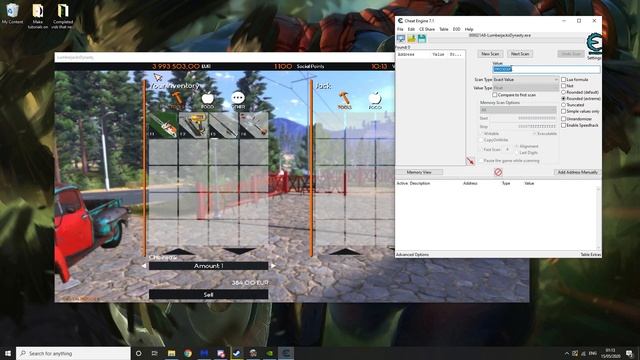
Task: Open the Help menu
Action: point(469,29)
